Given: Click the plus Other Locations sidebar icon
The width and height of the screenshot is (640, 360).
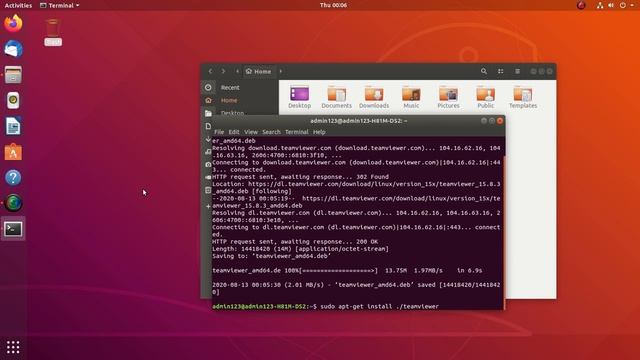Looking at the screenshot, I should 208,207.
